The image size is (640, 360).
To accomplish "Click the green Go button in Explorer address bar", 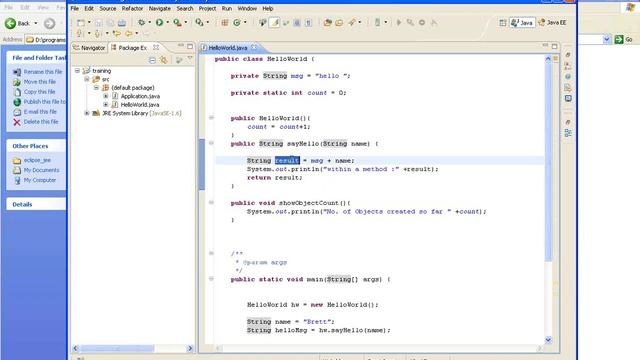I will coord(624,39).
